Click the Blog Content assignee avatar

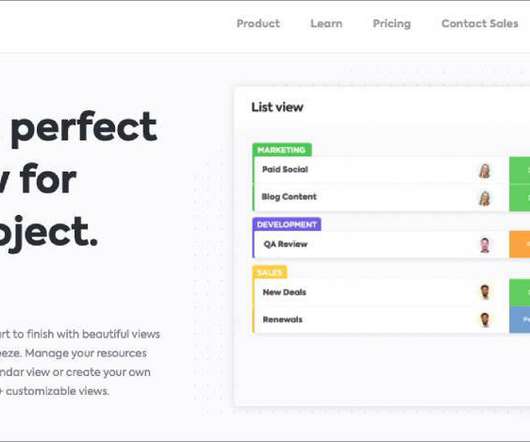point(484,198)
